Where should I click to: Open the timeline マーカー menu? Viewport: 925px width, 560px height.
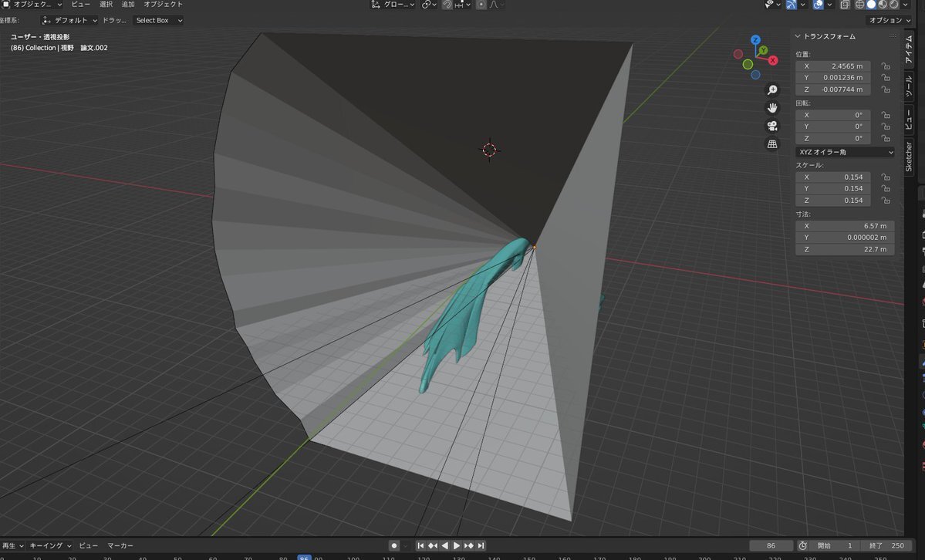(x=120, y=546)
